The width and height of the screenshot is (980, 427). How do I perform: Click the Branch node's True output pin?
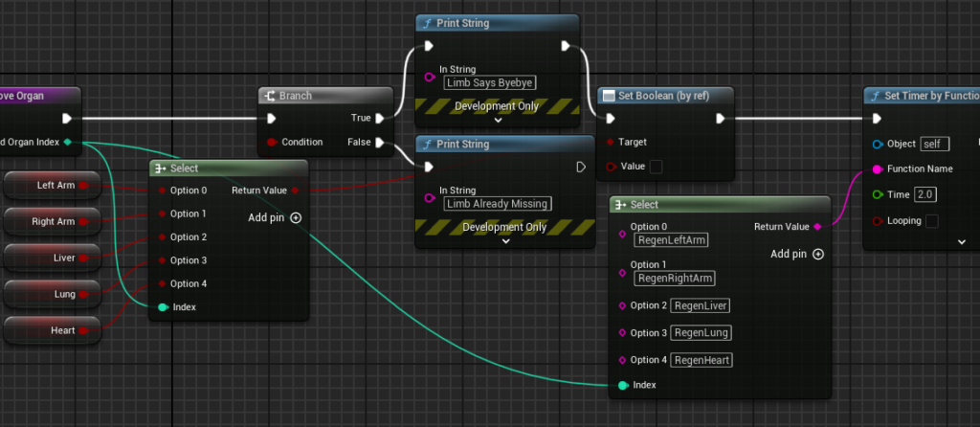click(x=381, y=119)
